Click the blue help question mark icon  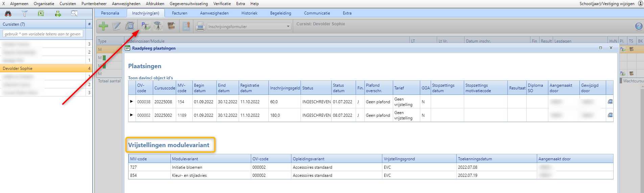(639, 26)
